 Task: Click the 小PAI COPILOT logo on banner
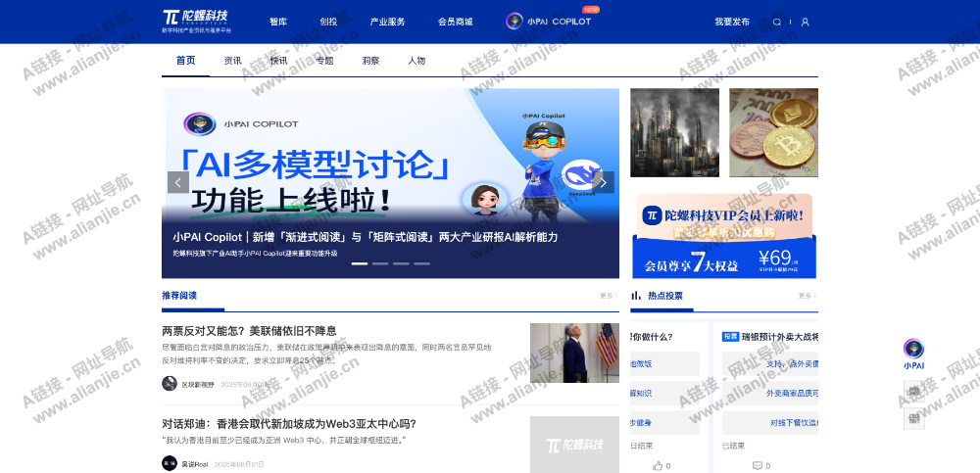pos(241,123)
